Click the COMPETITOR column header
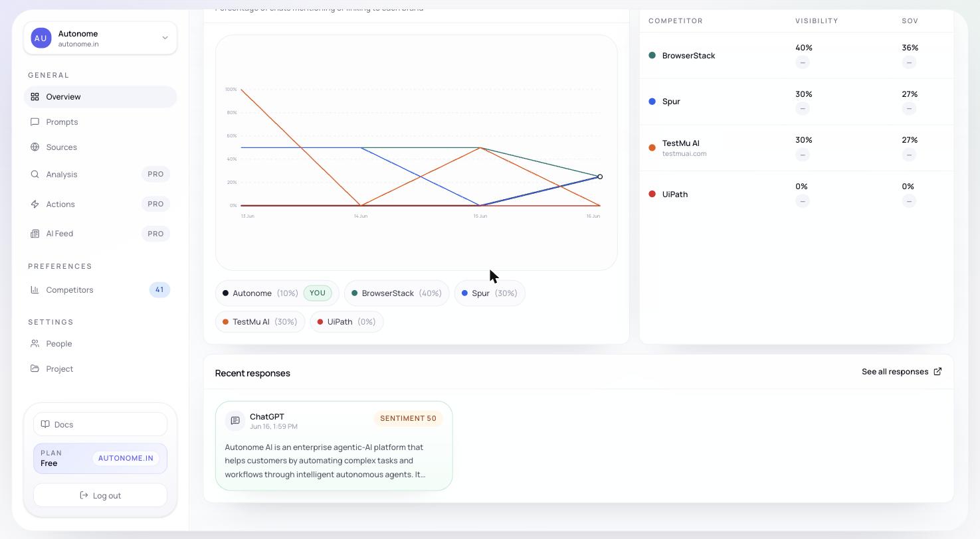The height and width of the screenshot is (539, 980). coord(676,21)
